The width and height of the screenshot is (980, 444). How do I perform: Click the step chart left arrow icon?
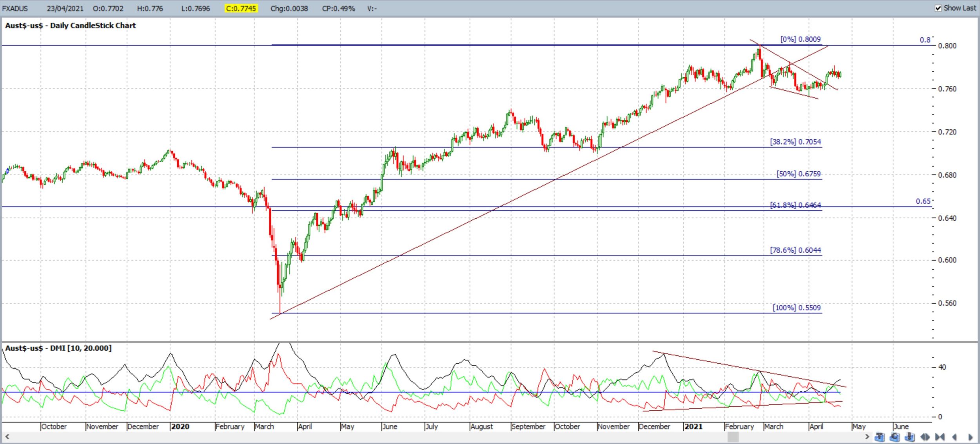[x=955, y=437]
